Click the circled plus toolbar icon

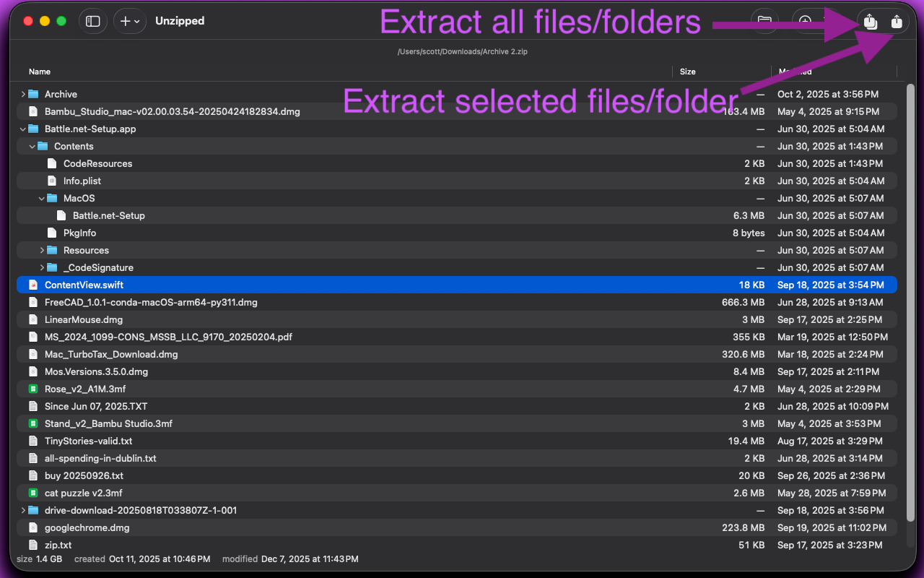[805, 22]
